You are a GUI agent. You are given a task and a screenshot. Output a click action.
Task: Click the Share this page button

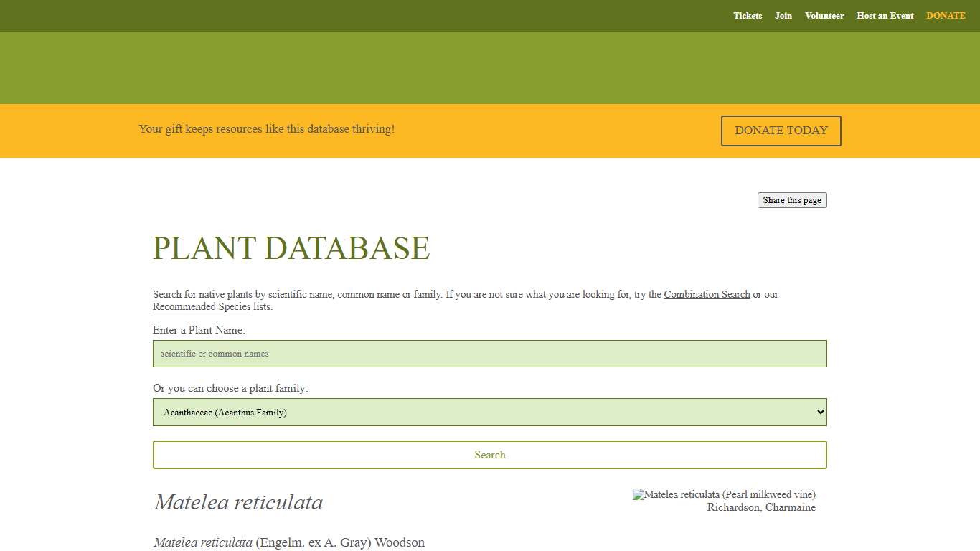pyautogui.click(x=791, y=200)
